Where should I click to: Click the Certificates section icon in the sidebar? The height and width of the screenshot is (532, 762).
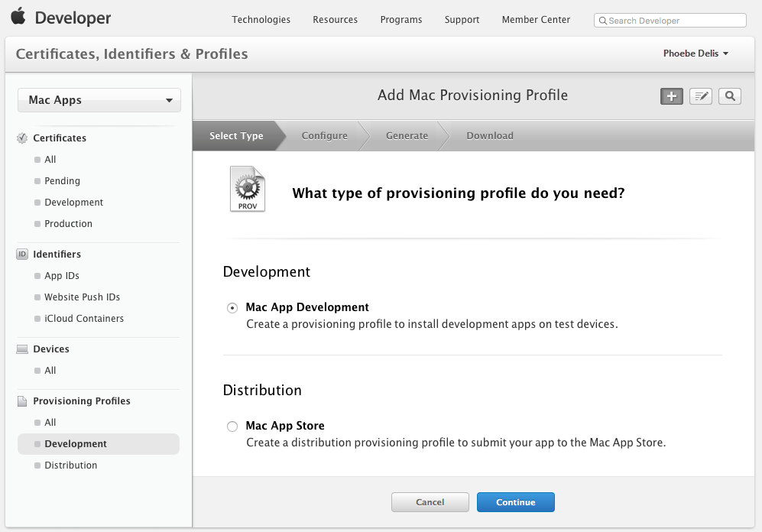21,138
